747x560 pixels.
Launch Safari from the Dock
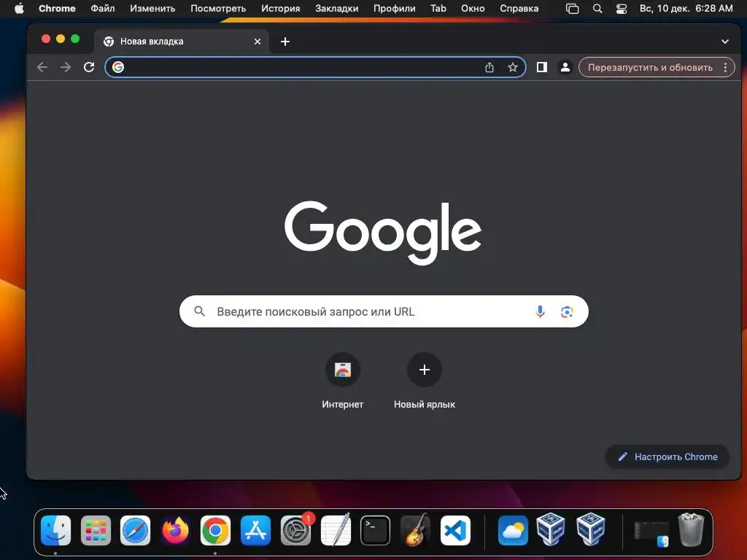(135, 530)
